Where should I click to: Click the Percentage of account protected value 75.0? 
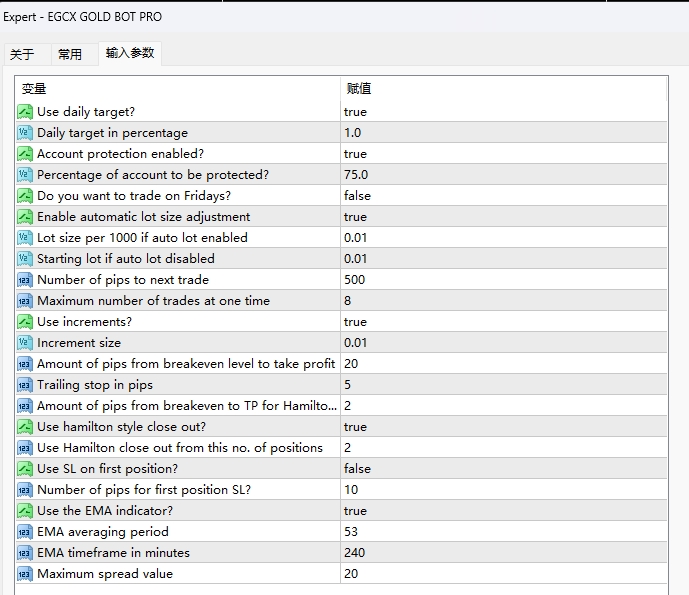click(356, 175)
